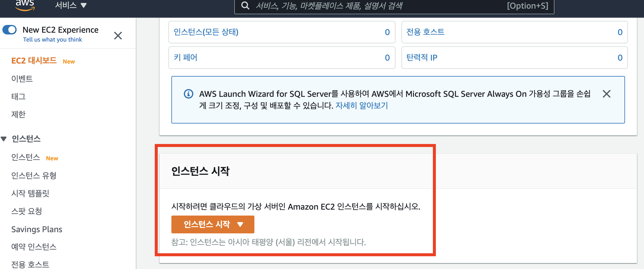Select the 인스턴스 시작 panel heading
Screen dimensions: 644x269
pyautogui.click(x=200, y=171)
